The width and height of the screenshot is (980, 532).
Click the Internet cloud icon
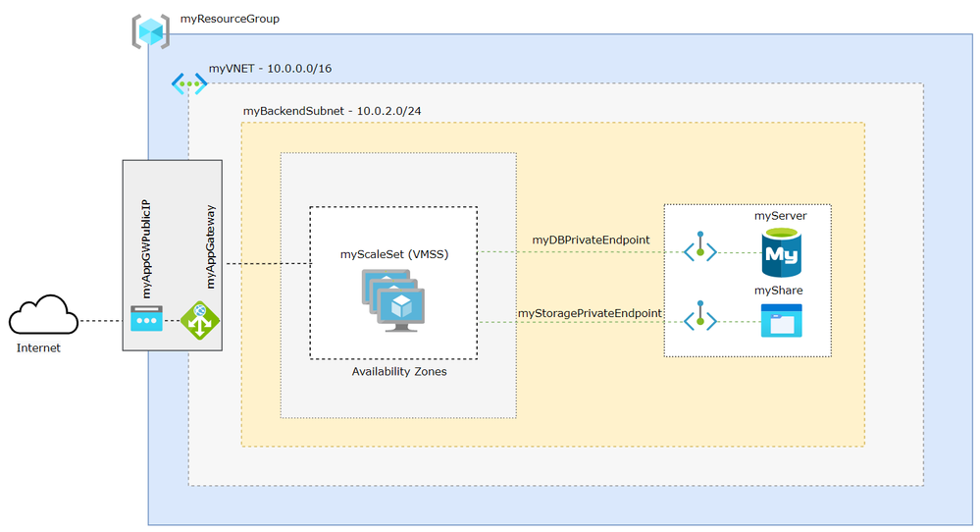click(44, 315)
